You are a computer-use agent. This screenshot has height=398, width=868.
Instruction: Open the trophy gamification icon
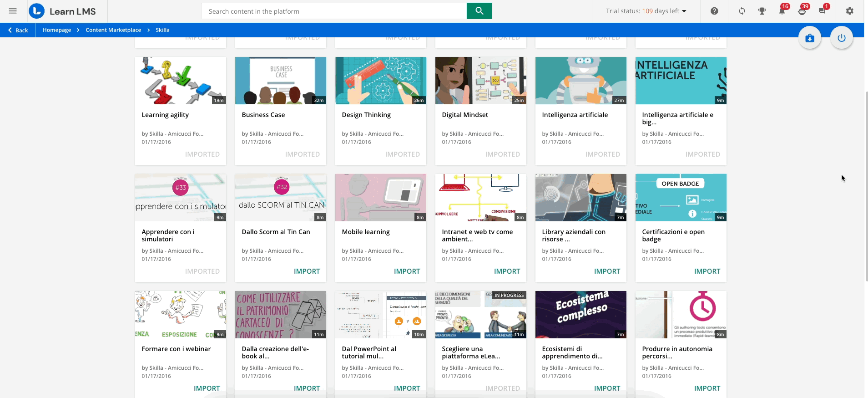(x=762, y=11)
